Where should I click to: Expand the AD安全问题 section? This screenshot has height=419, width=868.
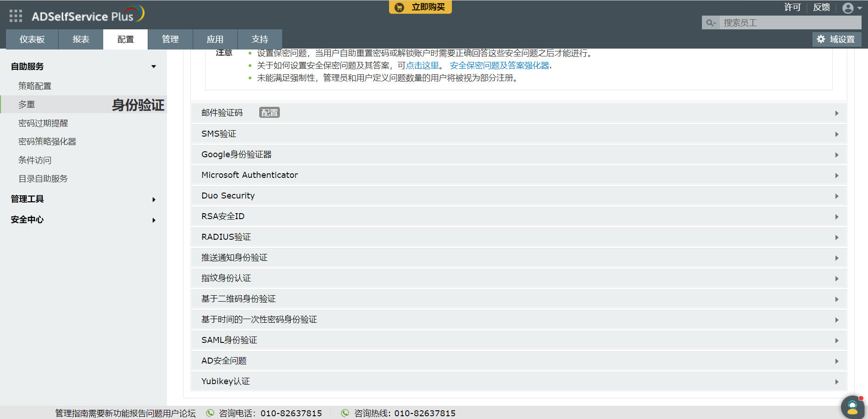point(518,361)
